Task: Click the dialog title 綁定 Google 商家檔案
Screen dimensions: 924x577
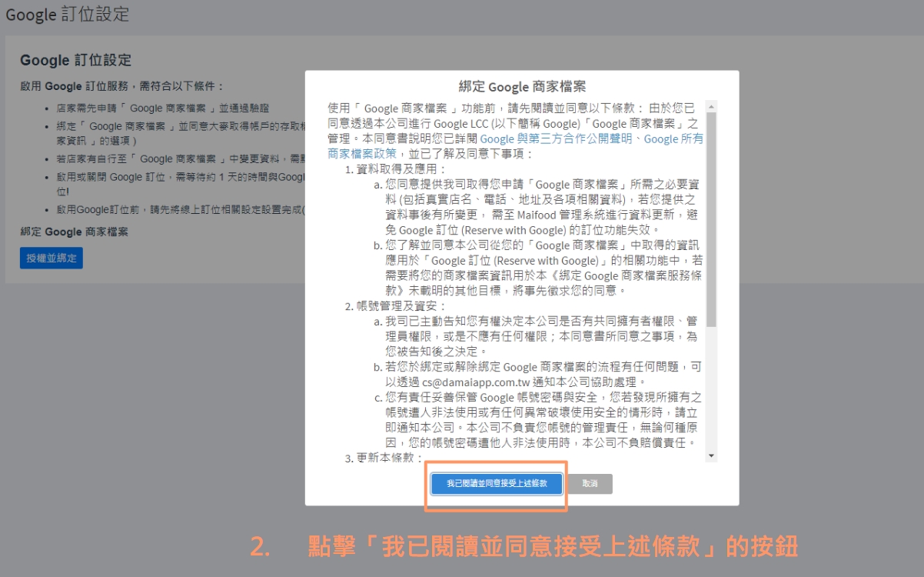Action: pos(522,86)
